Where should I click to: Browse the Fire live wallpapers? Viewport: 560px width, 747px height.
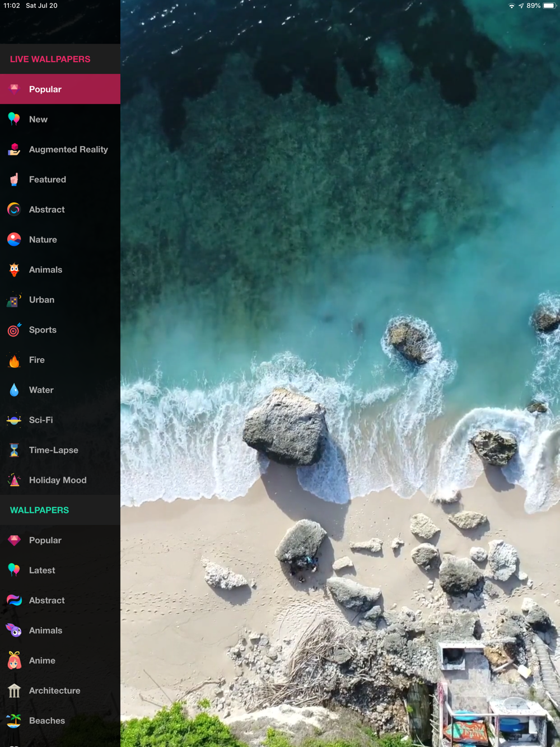pyautogui.click(x=60, y=360)
